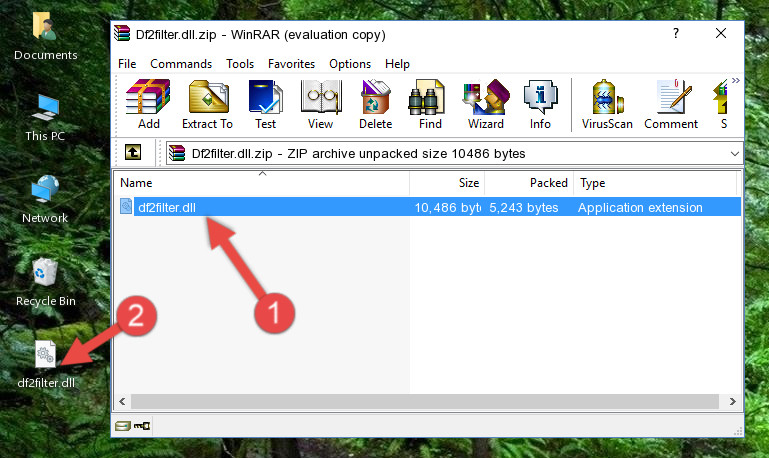The width and height of the screenshot is (769, 458).
Task: Click the left arrow of the horizontal scrollbar
Action: [122, 402]
